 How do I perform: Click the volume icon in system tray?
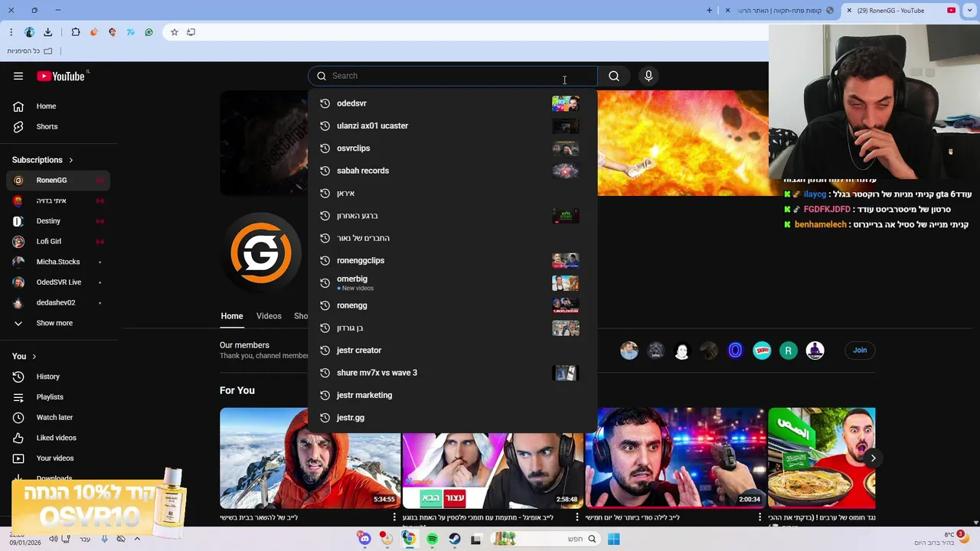pyautogui.click(x=53, y=539)
